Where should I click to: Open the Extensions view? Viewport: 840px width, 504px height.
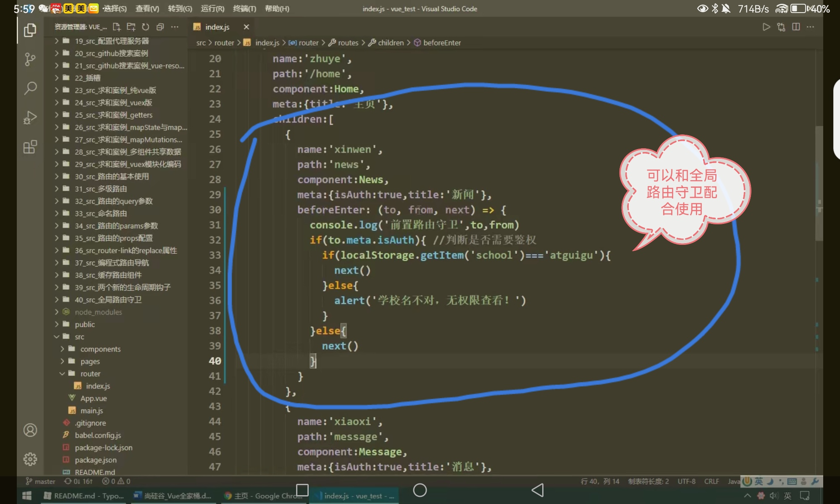(x=30, y=147)
